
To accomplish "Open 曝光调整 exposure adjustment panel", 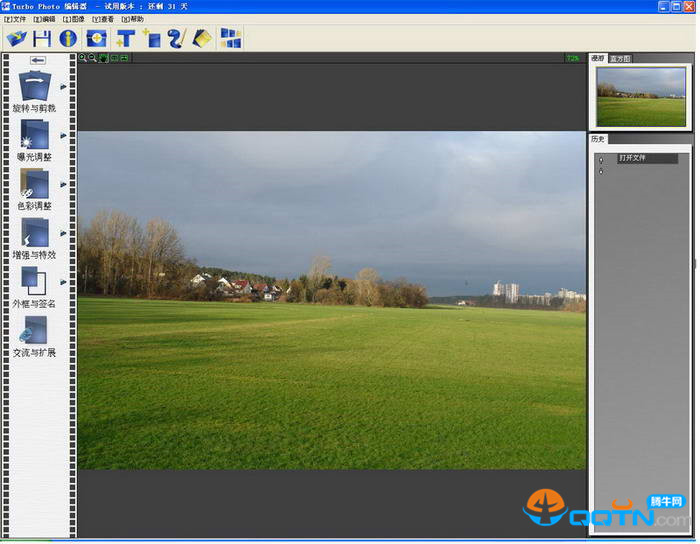I will tap(34, 139).
